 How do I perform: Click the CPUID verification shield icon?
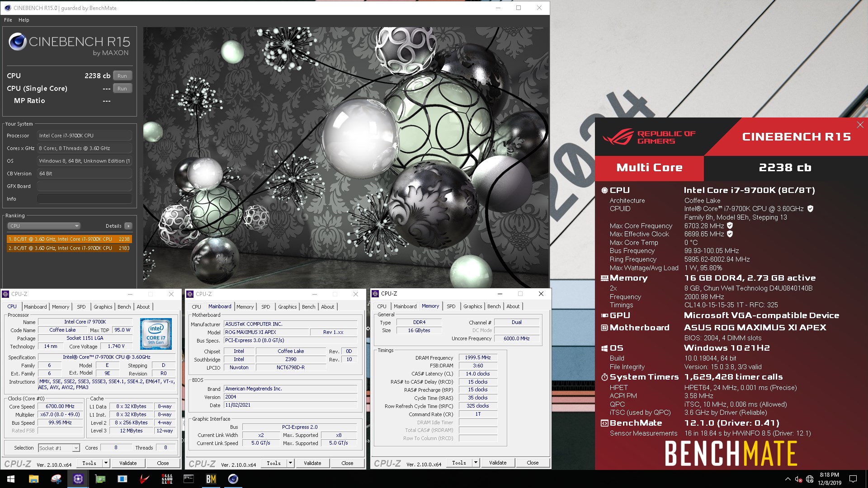[811, 209]
